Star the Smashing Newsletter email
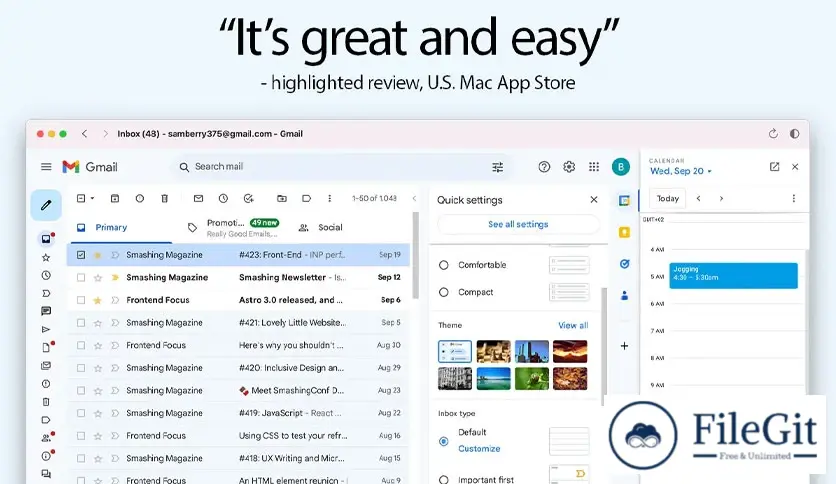Image resolution: width=836 pixels, height=484 pixels. (98, 277)
